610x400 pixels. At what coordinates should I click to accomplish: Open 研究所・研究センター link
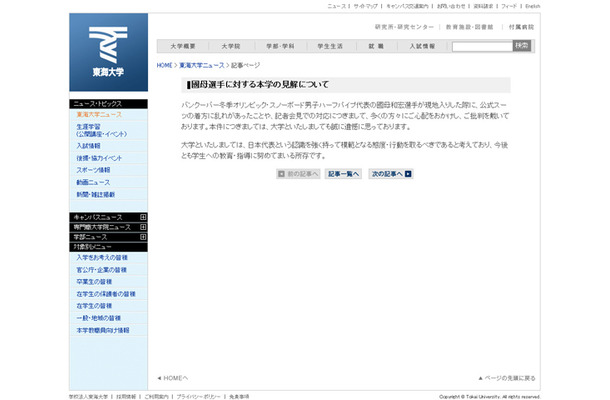click(x=404, y=27)
